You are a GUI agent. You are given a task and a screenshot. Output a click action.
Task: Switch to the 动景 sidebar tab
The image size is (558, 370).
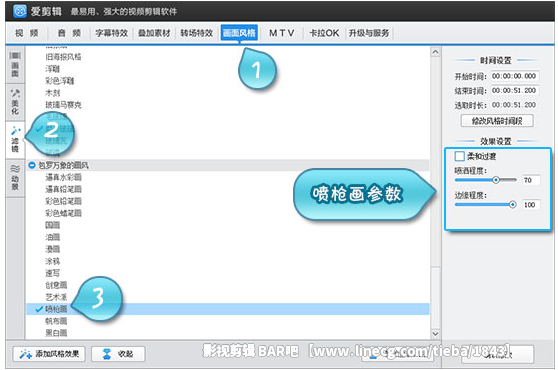(x=15, y=178)
